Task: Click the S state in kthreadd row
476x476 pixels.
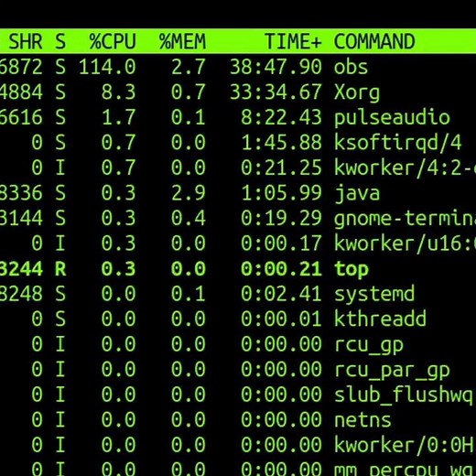Action: 60,319
